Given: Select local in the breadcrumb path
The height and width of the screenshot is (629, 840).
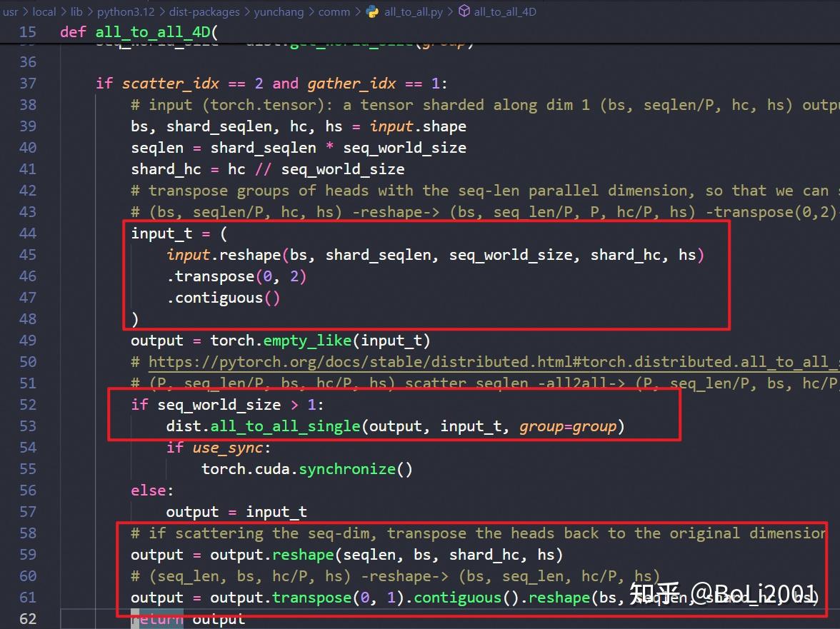Looking at the screenshot, I should 44,11.
